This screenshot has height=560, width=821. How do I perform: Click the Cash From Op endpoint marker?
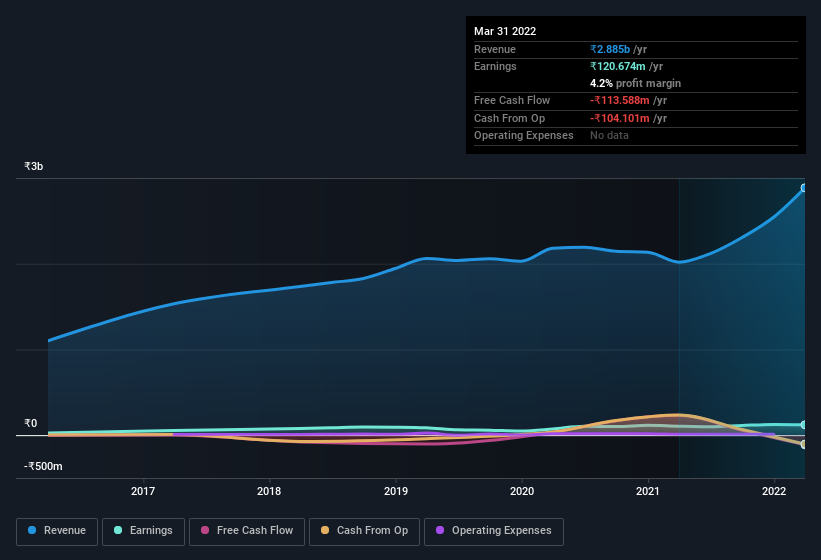(x=804, y=444)
